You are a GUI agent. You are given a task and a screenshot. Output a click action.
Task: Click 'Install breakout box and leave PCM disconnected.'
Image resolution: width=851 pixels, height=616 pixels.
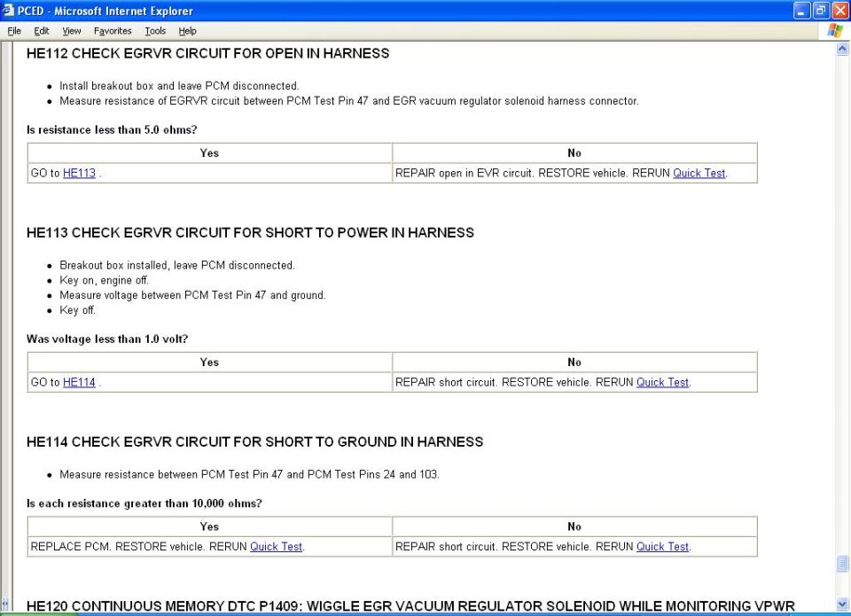pos(179,86)
